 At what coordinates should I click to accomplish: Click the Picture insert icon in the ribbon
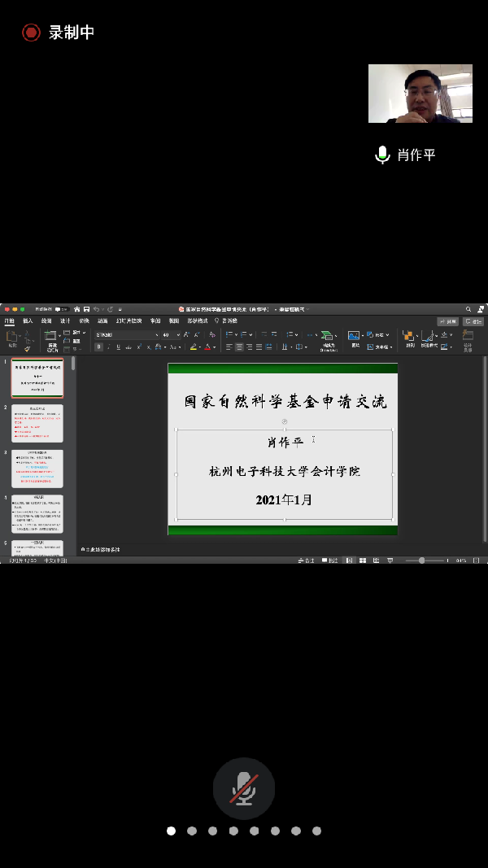click(354, 336)
